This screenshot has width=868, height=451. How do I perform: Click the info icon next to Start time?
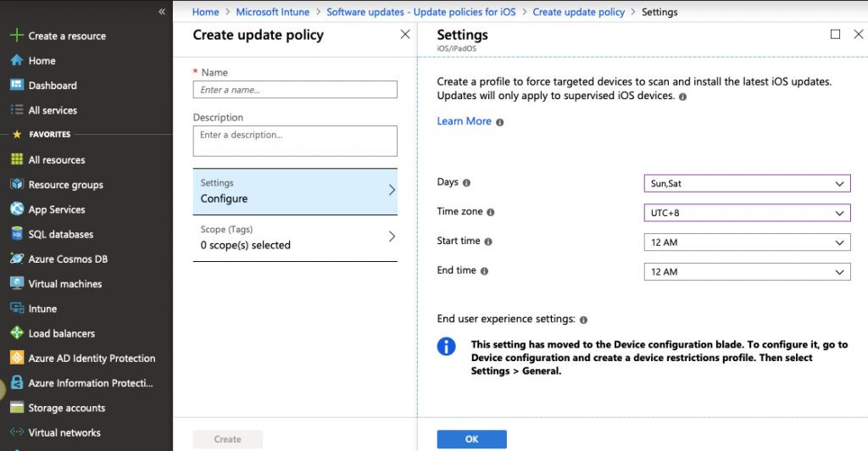[488, 242]
